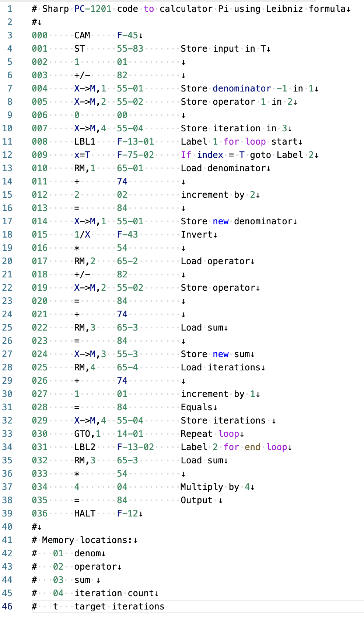Click 'F-45' keycode on line 3

tap(127, 35)
